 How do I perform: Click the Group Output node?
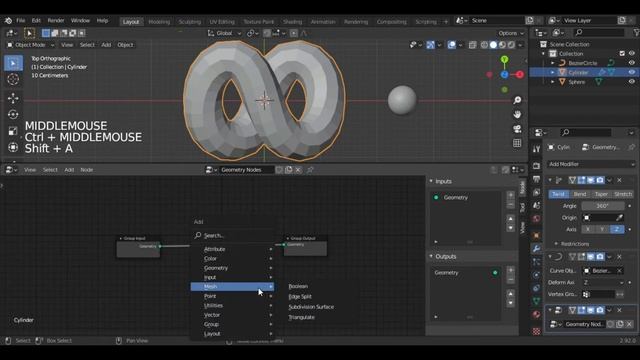pos(305,245)
